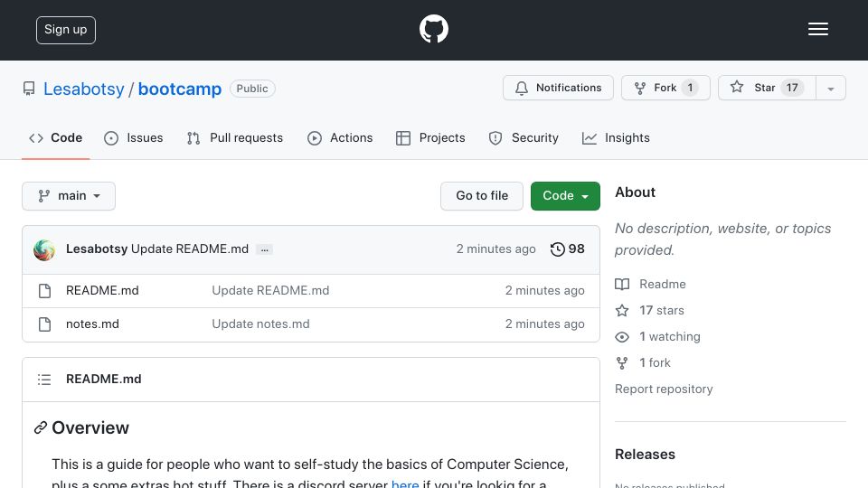The width and height of the screenshot is (868, 488).
Task: Click the file icon beside notes.md
Action: tap(45, 324)
